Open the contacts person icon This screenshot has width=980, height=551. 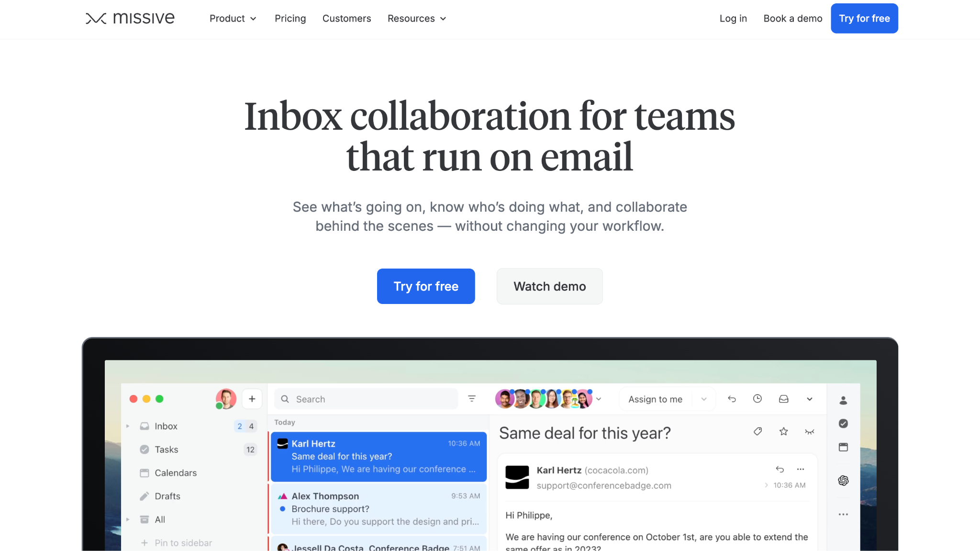pyautogui.click(x=843, y=400)
